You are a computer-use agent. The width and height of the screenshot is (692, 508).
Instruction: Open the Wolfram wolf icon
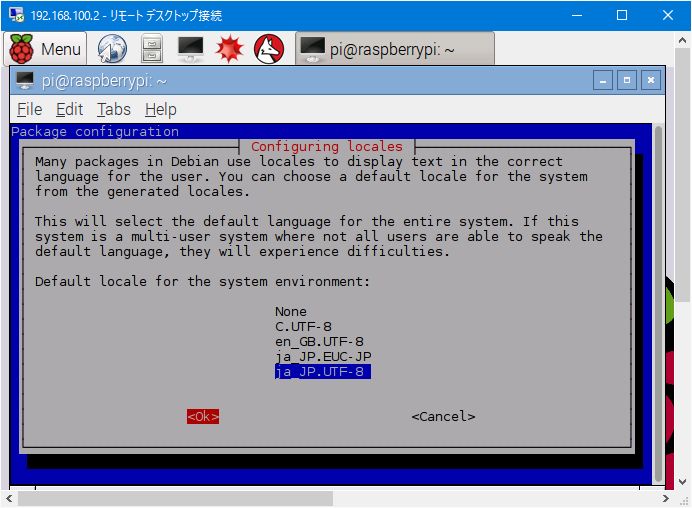269,49
